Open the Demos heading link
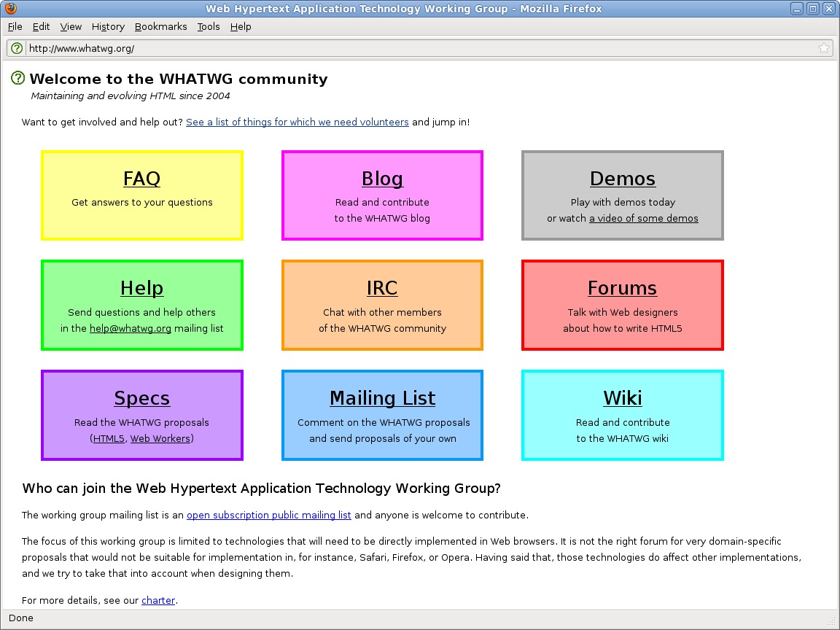 622,179
